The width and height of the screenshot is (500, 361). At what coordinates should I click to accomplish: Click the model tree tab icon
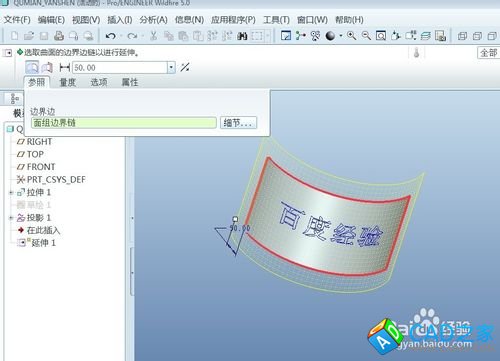[x=14, y=99]
